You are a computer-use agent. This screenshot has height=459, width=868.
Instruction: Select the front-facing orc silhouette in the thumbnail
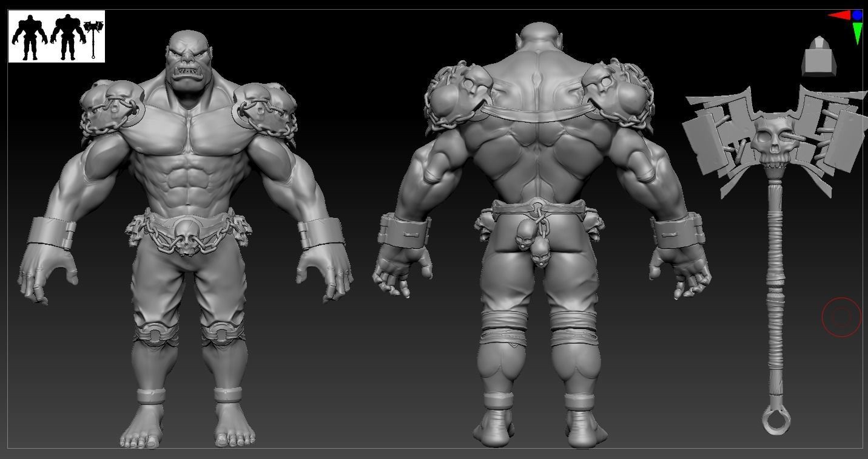[x=30, y=37]
